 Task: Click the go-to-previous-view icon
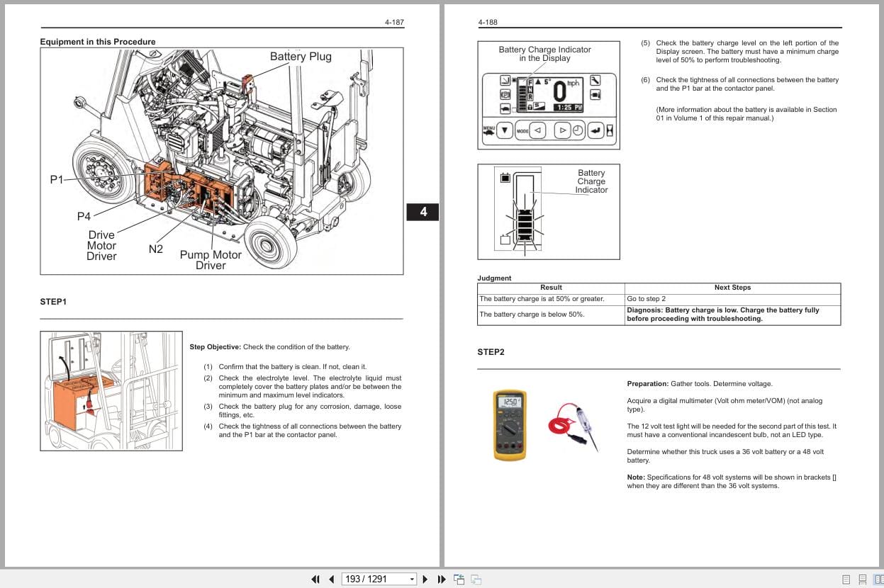[x=459, y=578]
